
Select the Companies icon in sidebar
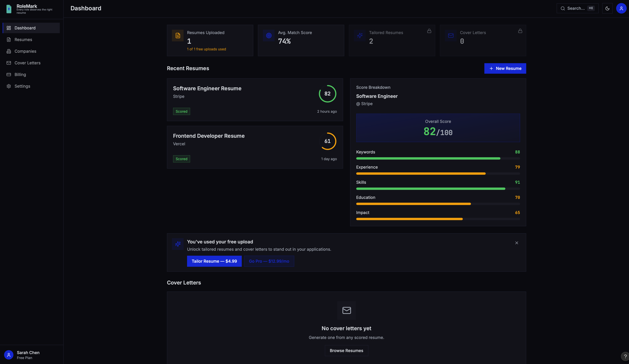tap(9, 51)
